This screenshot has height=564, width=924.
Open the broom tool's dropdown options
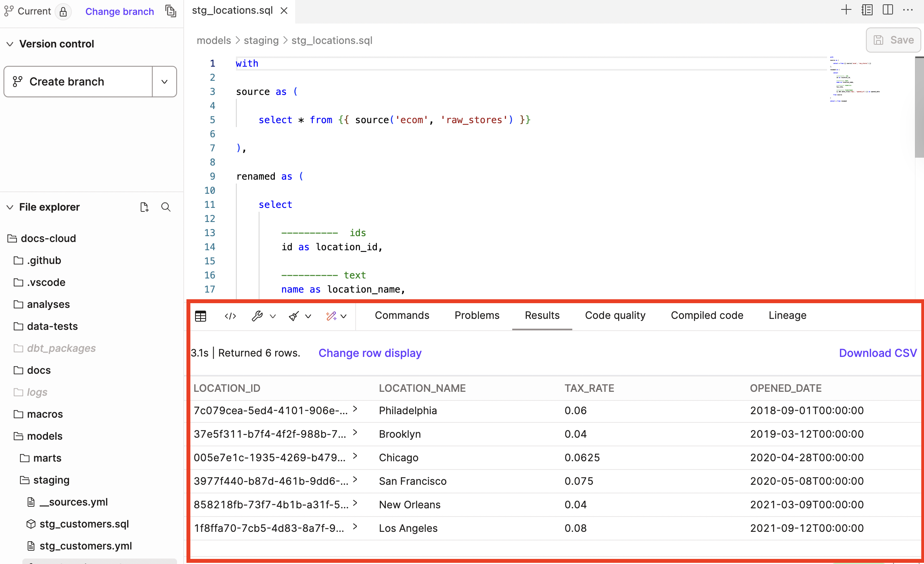coord(309,316)
